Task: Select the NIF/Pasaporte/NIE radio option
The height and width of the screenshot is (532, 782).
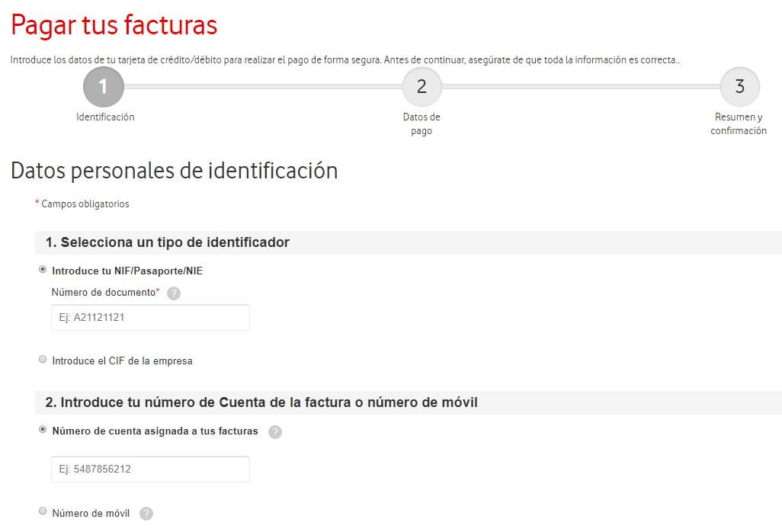Action: pos(43,270)
